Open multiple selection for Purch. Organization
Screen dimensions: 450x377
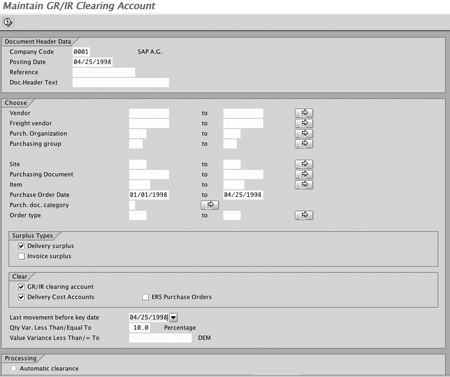304,133
